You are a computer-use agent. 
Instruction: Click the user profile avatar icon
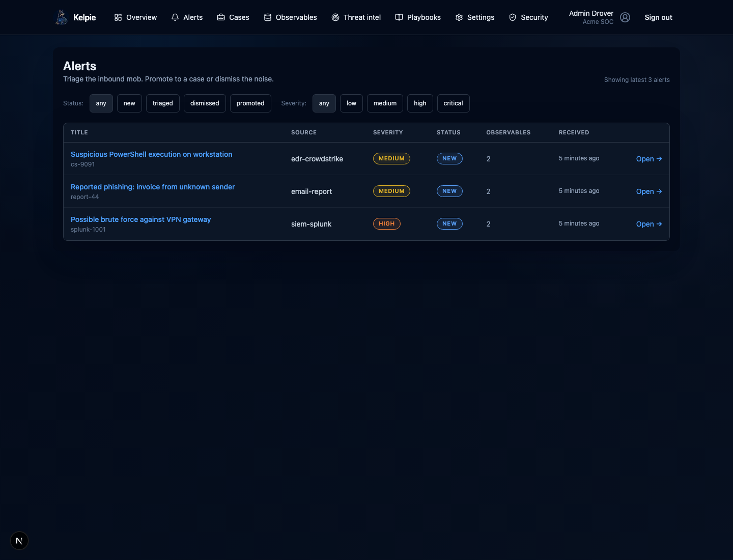point(625,17)
